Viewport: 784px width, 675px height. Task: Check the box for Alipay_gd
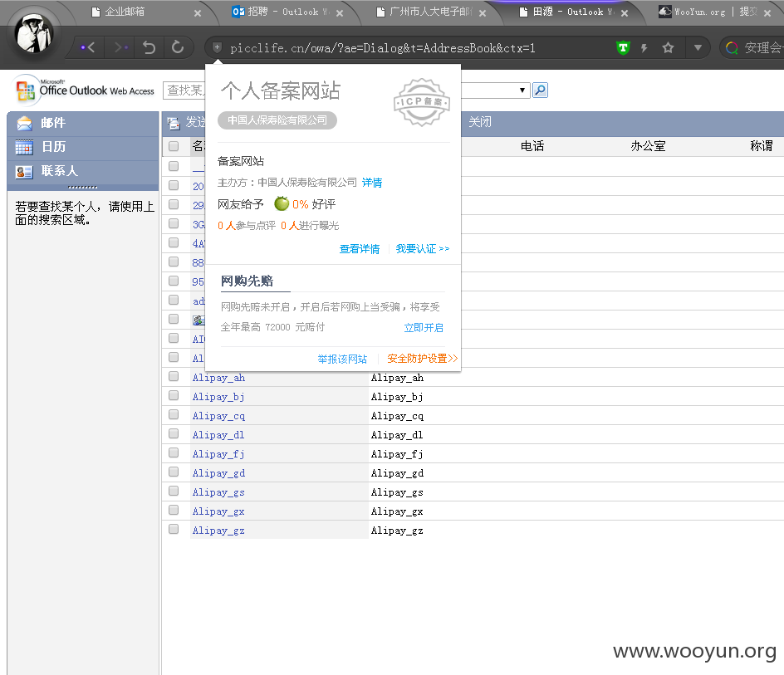point(174,472)
